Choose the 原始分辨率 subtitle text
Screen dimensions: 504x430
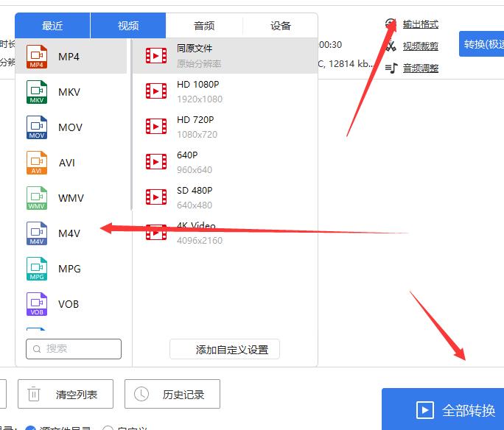point(199,63)
